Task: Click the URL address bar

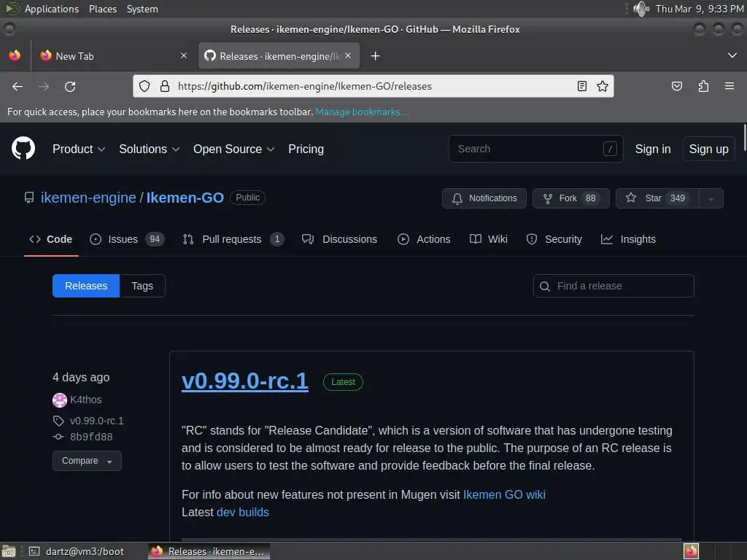Action: point(373,86)
